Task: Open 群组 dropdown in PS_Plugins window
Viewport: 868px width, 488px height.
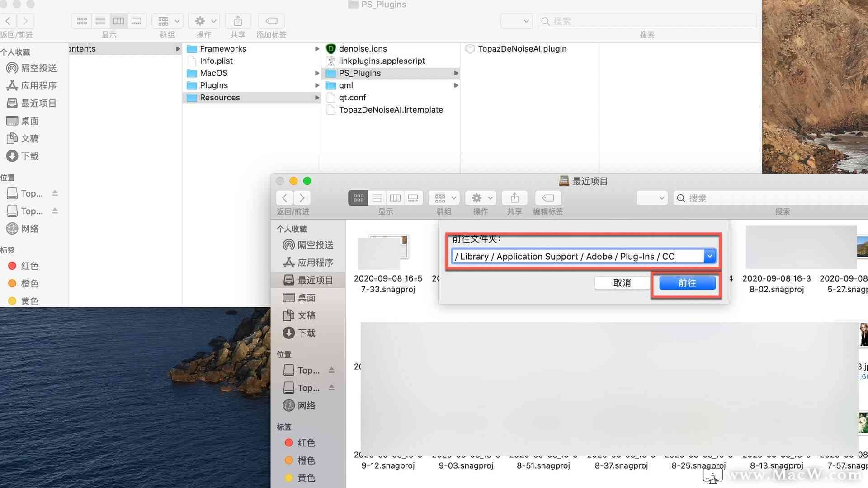Action: coord(168,21)
